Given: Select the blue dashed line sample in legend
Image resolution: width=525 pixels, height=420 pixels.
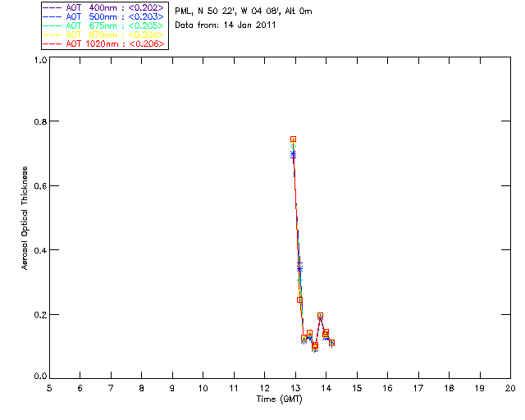Looking at the screenshot, I should [52, 16].
